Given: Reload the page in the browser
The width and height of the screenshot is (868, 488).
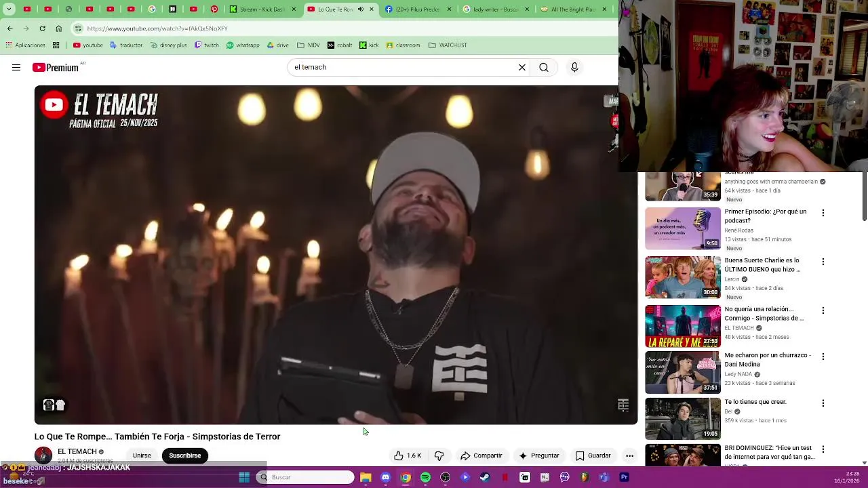Looking at the screenshot, I should tap(42, 28).
